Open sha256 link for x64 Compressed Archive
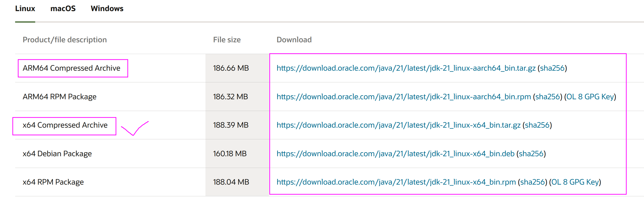Viewport: 644px width, 208px height. pos(537,125)
